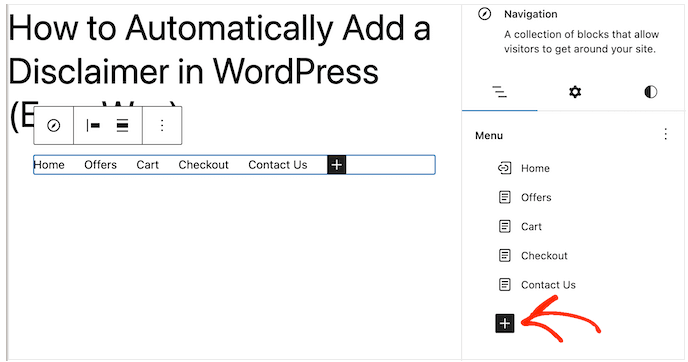Switch to the Settings gear tab
688x362 pixels.
pos(575,92)
